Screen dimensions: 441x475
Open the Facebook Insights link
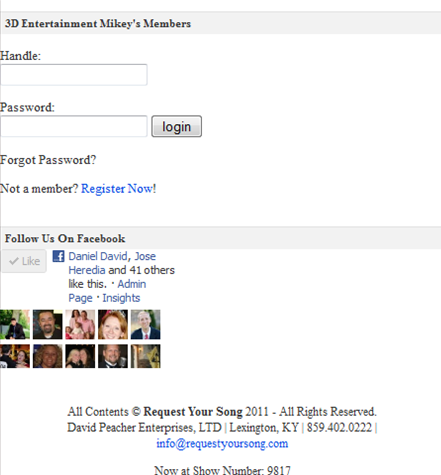pos(121,298)
